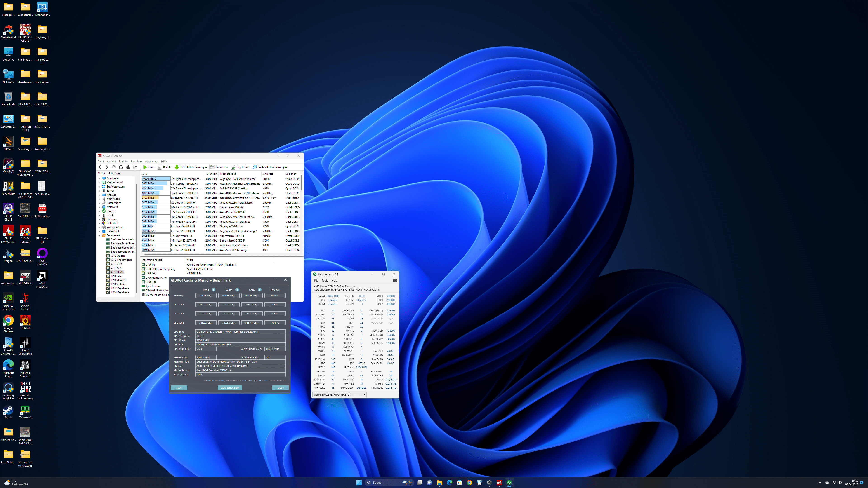The width and height of the screenshot is (868, 488).
Task: Open 3DMark desktop shortcut
Action: click(8, 143)
